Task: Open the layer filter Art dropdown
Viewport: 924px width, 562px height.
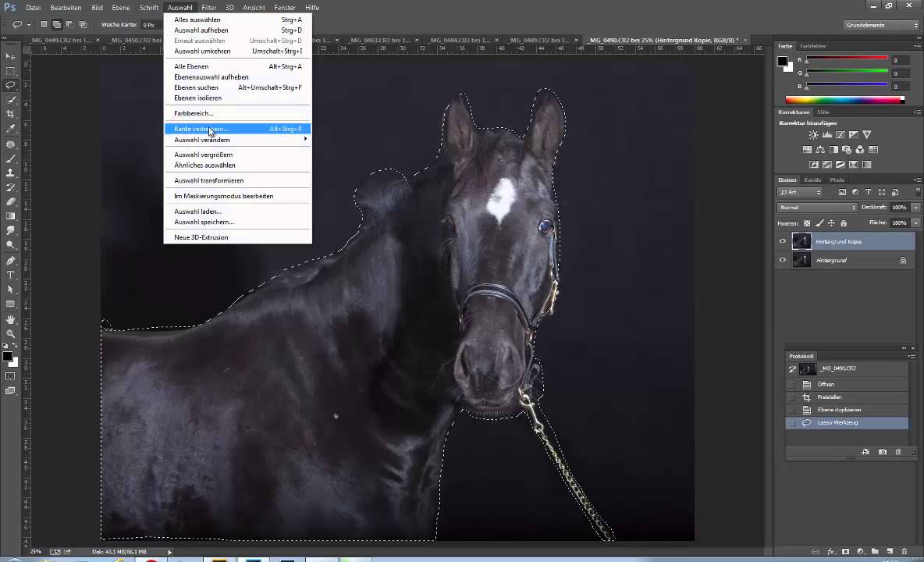Action: [x=800, y=192]
